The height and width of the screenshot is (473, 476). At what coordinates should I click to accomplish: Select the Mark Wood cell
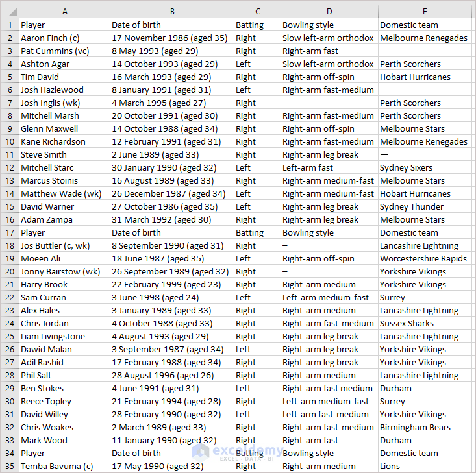click(64, 440)
